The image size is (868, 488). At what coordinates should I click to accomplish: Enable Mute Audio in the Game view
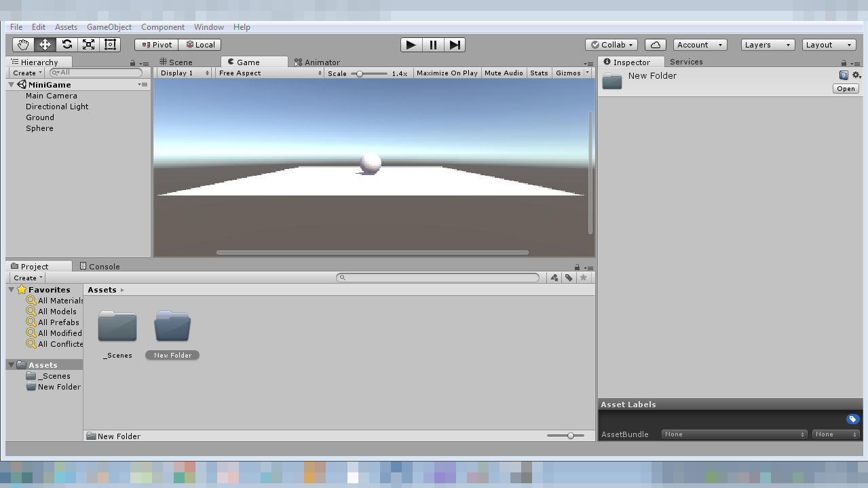click(x=504, y=73)
